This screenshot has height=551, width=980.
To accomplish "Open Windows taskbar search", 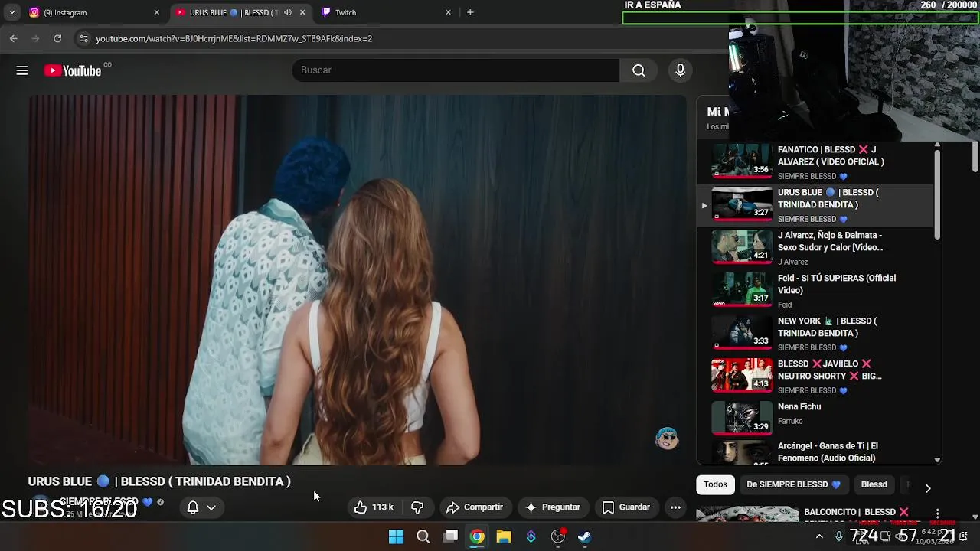I will [423, 536].
